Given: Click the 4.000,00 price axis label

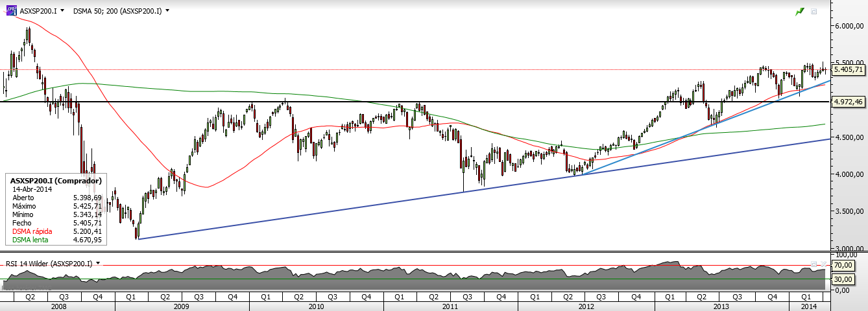Looking at the screenshot, I should tap(850, 174).
